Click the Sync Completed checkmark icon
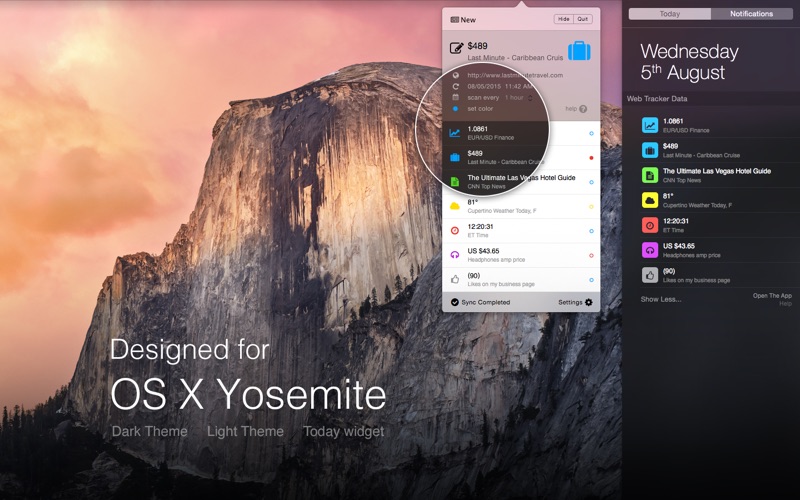Screen dimensions: 800x500 point(455,302)
